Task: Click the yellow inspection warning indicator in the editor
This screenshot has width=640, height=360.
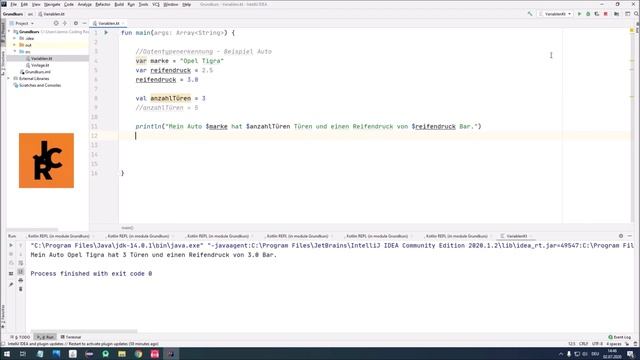Action: click(632, 31)
